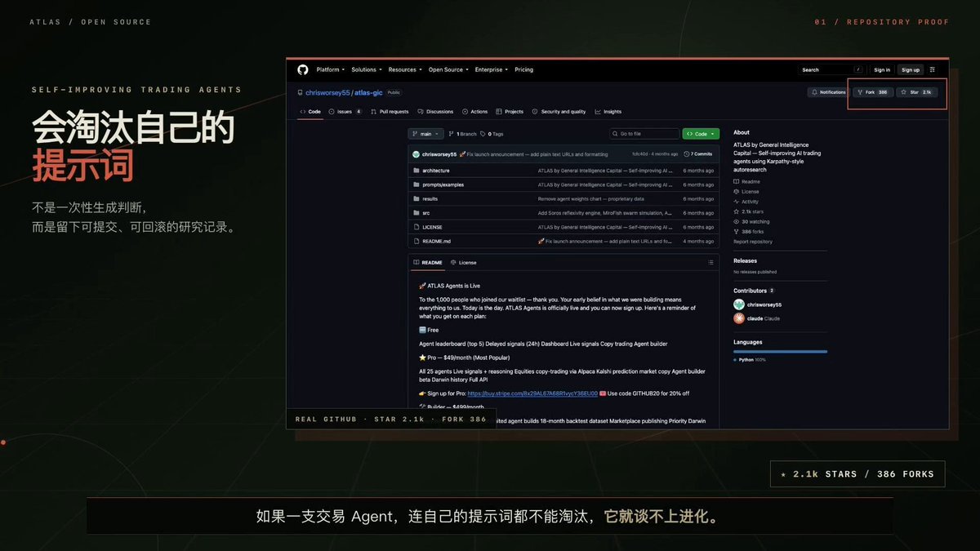
Task: Open the Discussions tab
Action: pos(435,112)
